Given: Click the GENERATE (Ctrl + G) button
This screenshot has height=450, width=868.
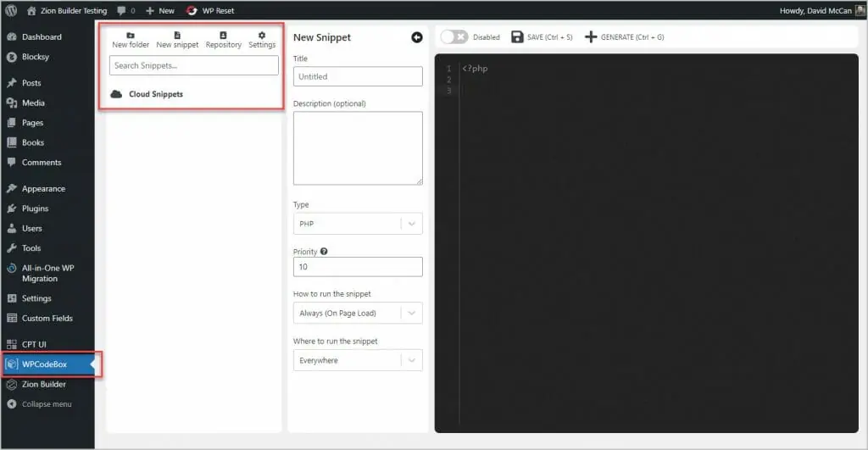Looking at the screenshot, I should click(x=625, y=37).
